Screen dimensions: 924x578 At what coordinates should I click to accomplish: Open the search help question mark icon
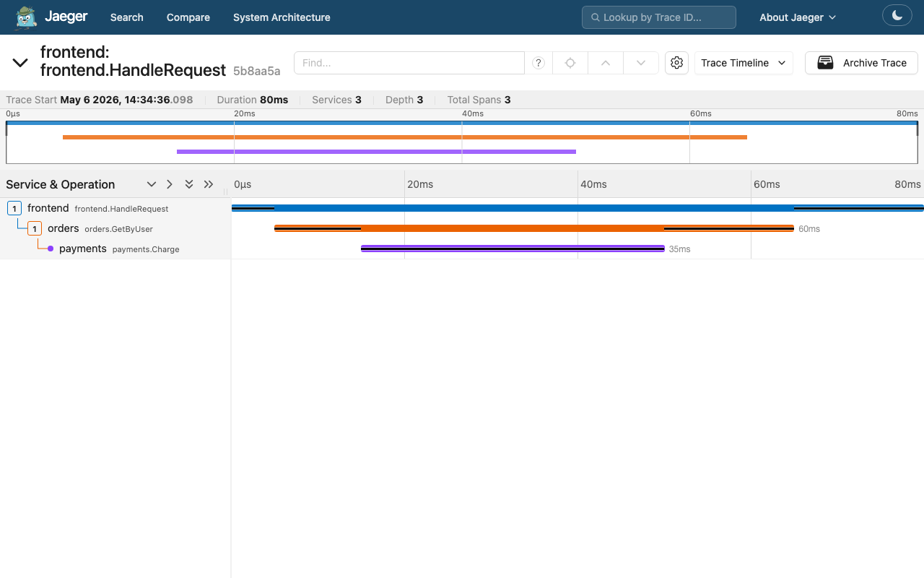pyautogui.click(x=539, y=63)
